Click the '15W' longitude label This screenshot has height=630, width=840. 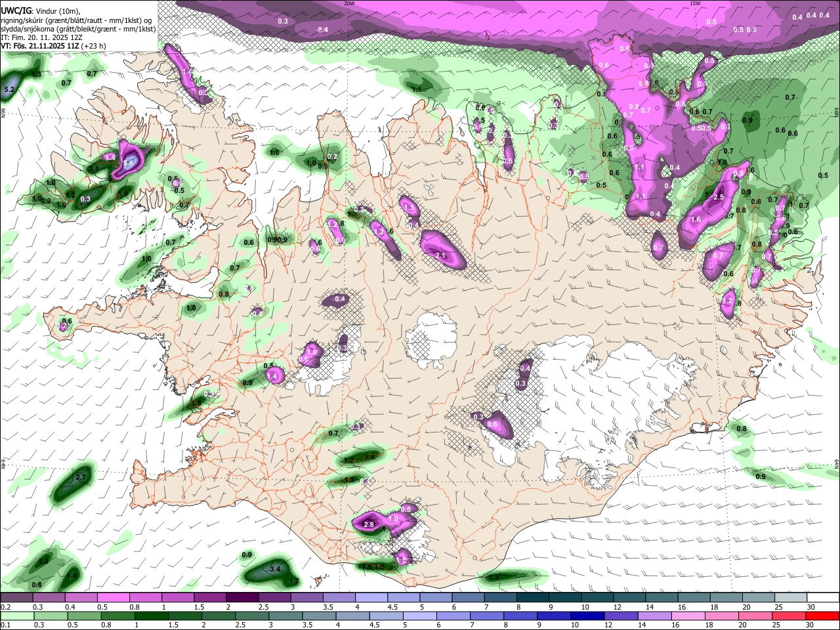695,3
